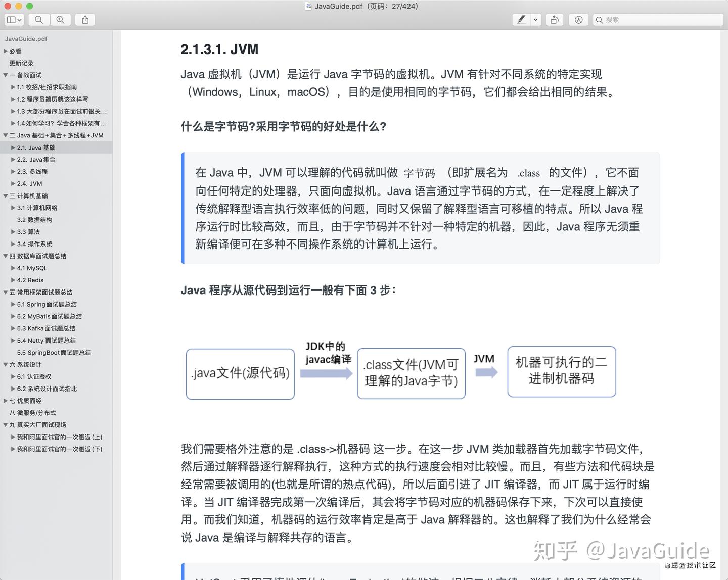Click the zoom out magnifier button

tap(39, 20)
